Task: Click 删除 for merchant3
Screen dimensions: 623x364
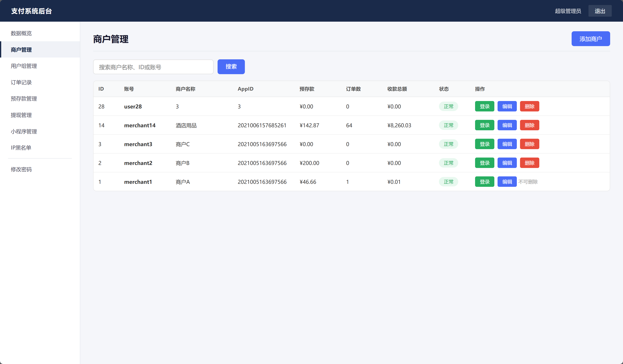Action: 529,144
